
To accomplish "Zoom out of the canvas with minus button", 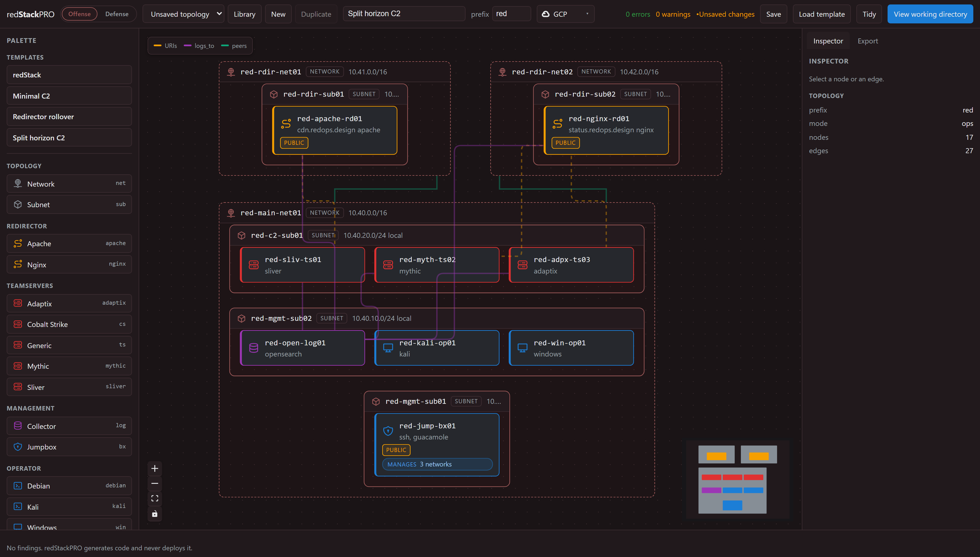I will (x=155, y=483).
